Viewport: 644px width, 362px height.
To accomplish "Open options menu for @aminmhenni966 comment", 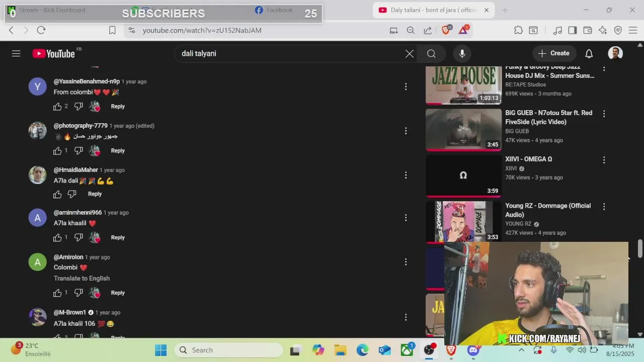I will point(406,218).
